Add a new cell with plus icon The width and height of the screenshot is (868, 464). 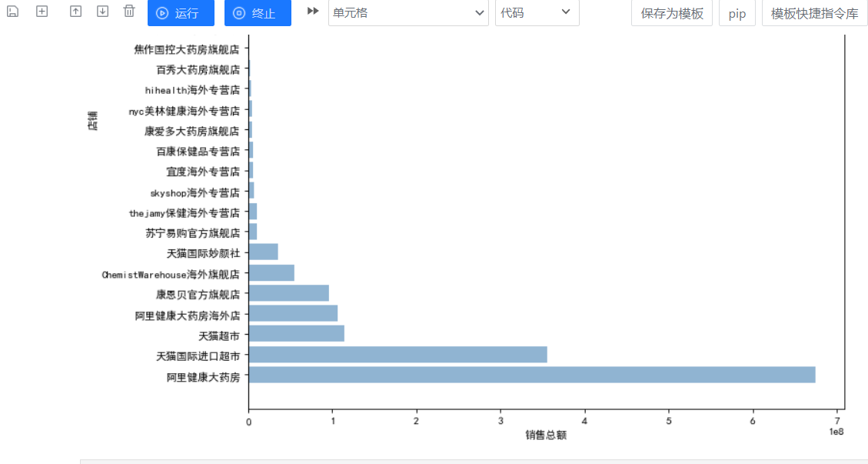pyautogui.click(x=42, y=11)
